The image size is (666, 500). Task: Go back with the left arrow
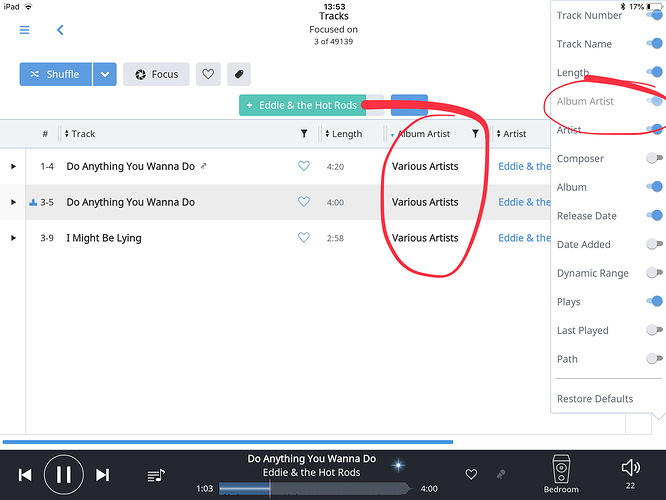point(60,30)
